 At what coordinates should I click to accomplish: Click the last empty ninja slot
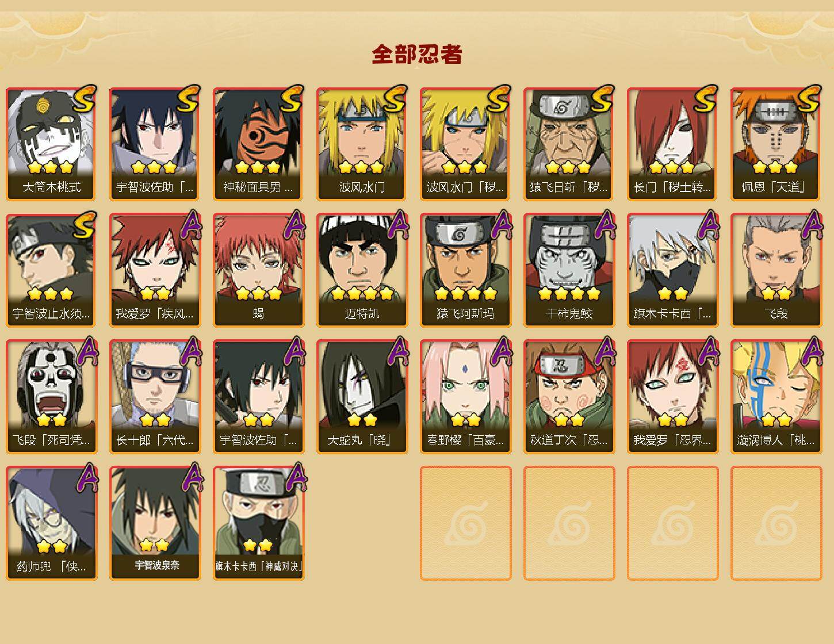[x=776, y=523]
